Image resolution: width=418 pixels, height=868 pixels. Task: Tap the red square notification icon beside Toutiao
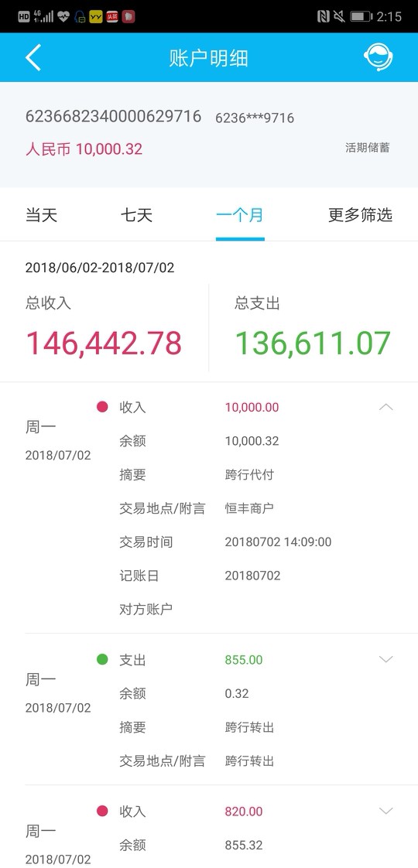pos(128,16)
